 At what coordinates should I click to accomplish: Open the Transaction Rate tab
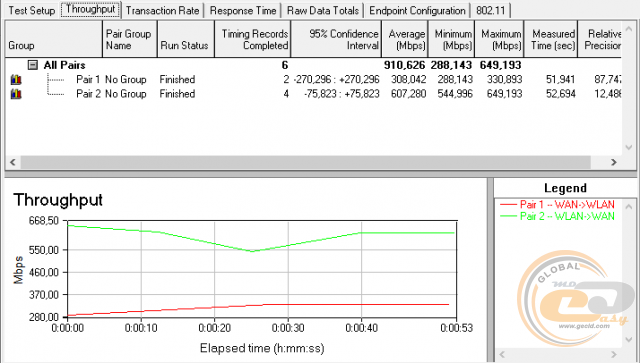162,10
